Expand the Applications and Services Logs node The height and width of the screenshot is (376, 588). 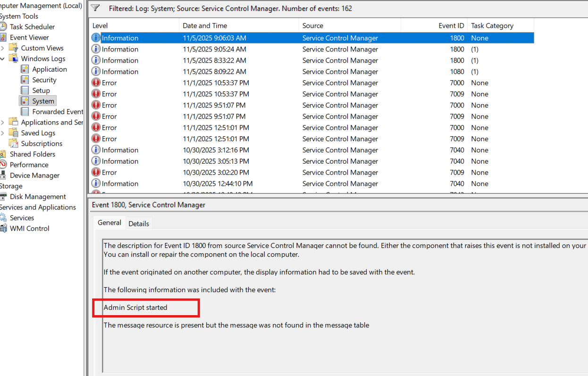(x=3, y=122)
